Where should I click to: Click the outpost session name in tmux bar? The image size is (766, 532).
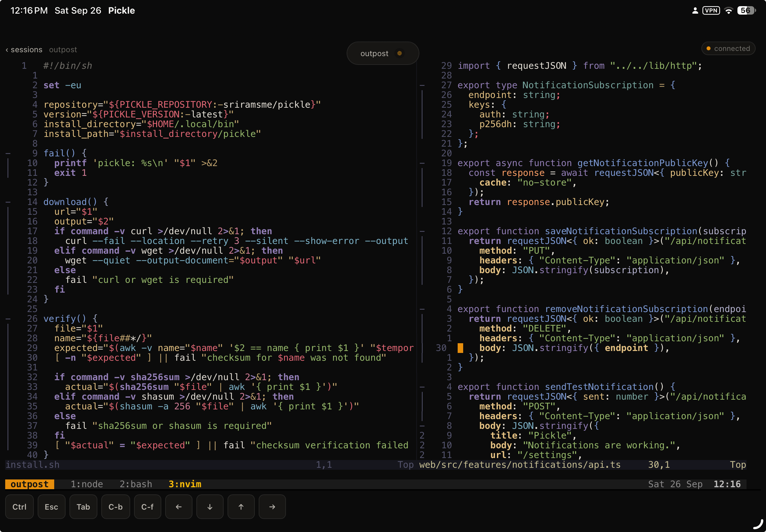[x=29, y=484]
